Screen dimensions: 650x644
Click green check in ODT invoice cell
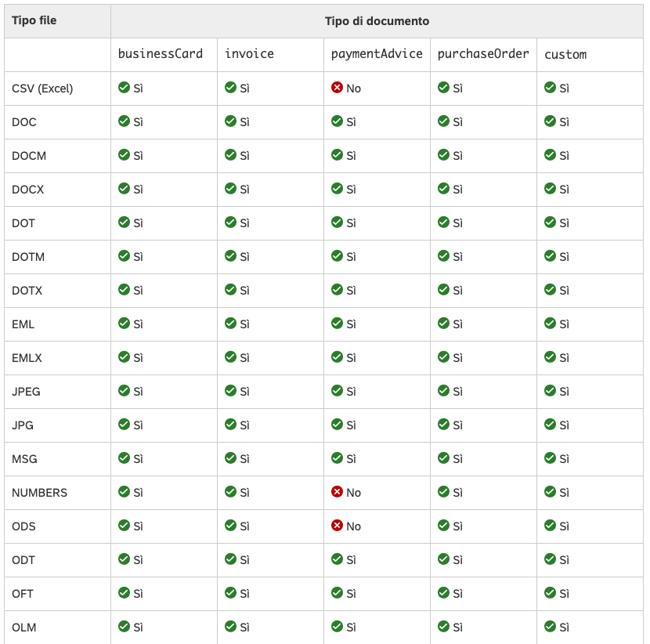[230, 559]
